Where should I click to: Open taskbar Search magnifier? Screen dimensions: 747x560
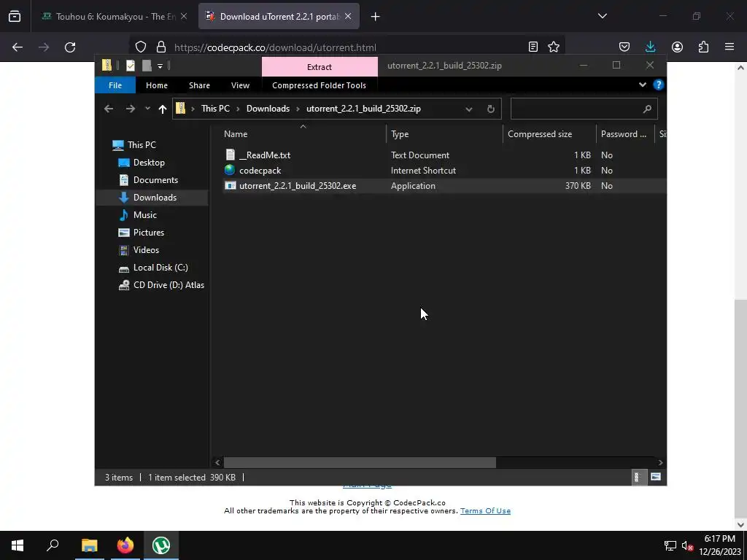(x=53, y=545)
